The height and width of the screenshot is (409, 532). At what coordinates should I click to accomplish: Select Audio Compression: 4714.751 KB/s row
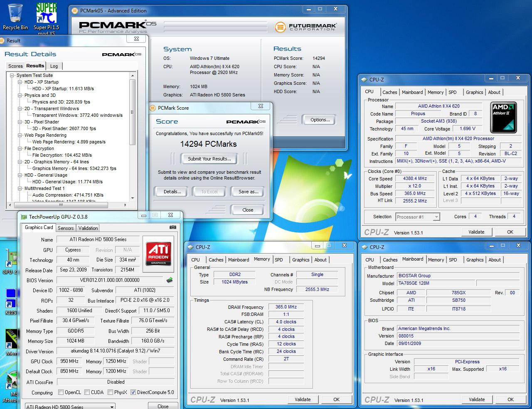tap(68, 195)
